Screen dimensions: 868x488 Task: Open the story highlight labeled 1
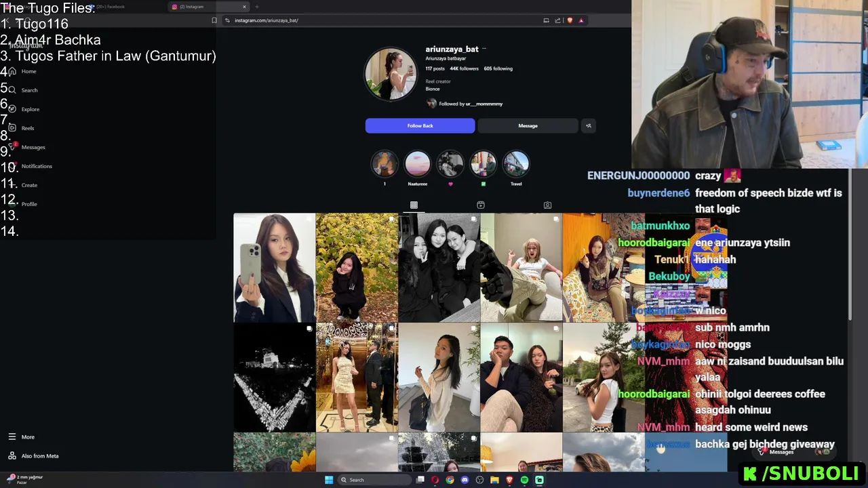click(384, 165)
